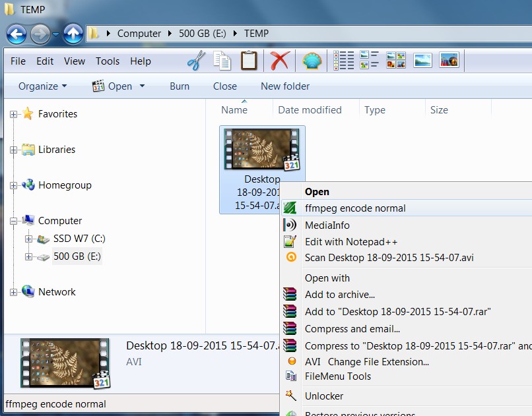Open the Organize dropdown menu

coord(43,86)
